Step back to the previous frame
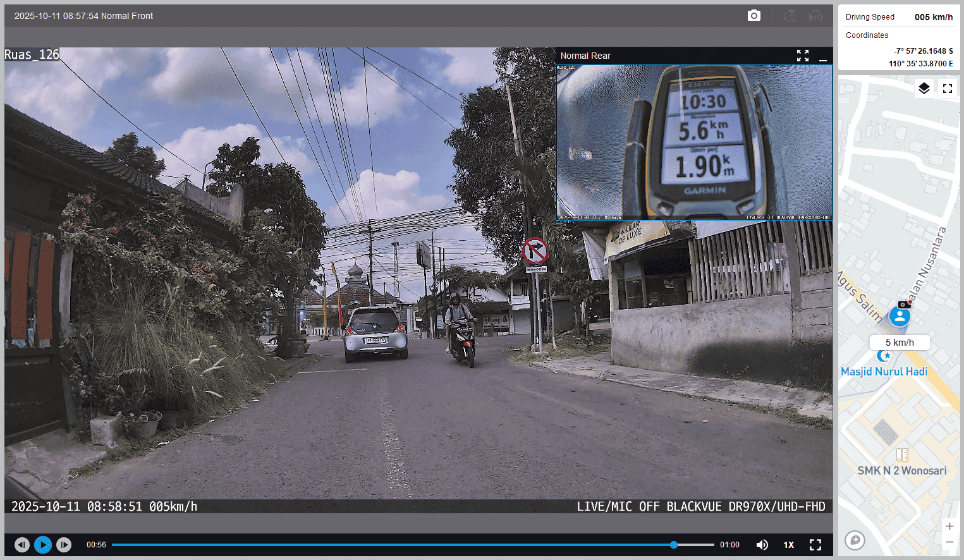This screenshot has width=964, height=560. pos(22,545)
